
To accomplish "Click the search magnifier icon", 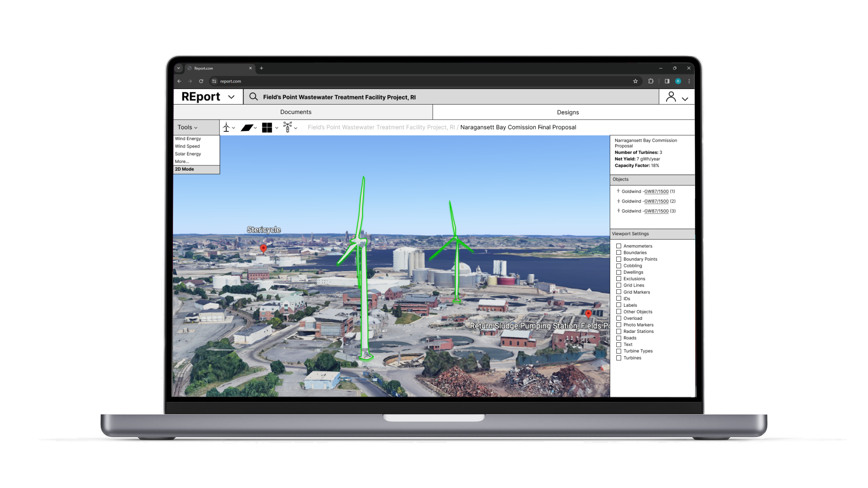I will click(253, 97).
